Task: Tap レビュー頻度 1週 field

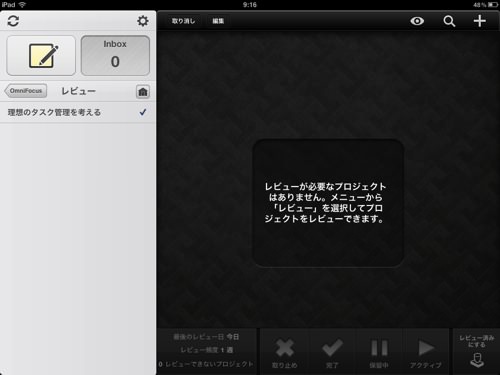Action: click(x=207, y=350)
